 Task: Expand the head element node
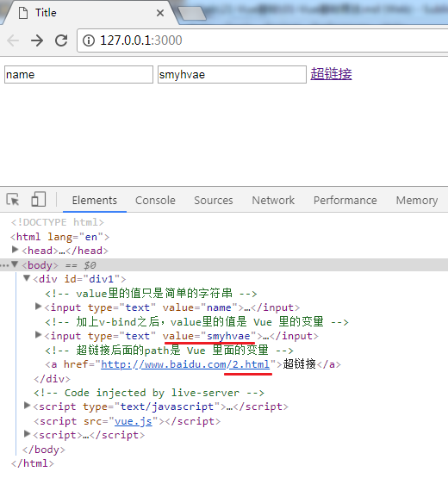pos(15,250)
